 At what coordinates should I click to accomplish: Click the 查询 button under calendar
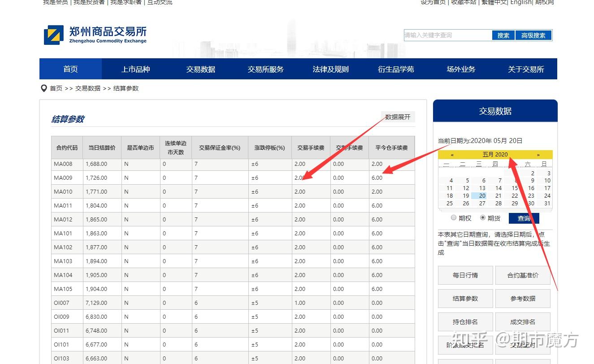[x=524, y=218]
